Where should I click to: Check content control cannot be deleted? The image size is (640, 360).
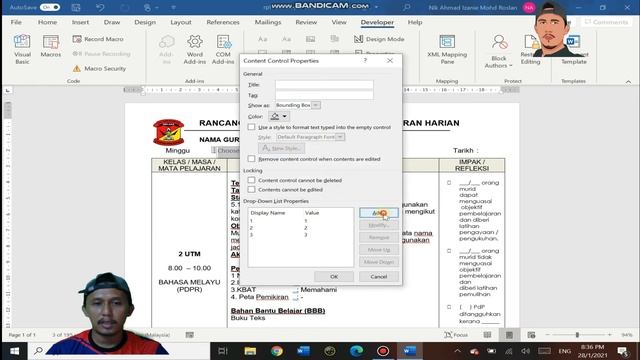pyautogui.click(x=251, y=180)
